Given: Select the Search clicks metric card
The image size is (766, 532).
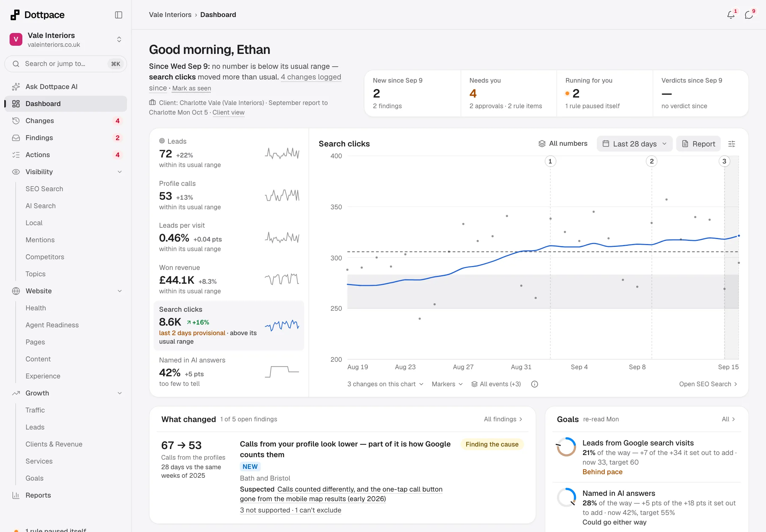Looking at the screenshot, I should 229,326.
